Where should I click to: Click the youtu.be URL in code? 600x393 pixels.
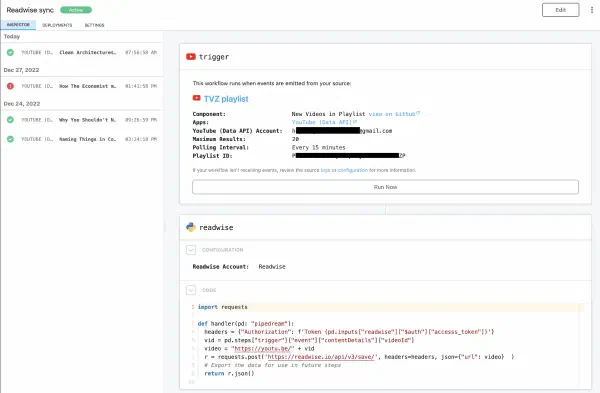click(262, 348)
